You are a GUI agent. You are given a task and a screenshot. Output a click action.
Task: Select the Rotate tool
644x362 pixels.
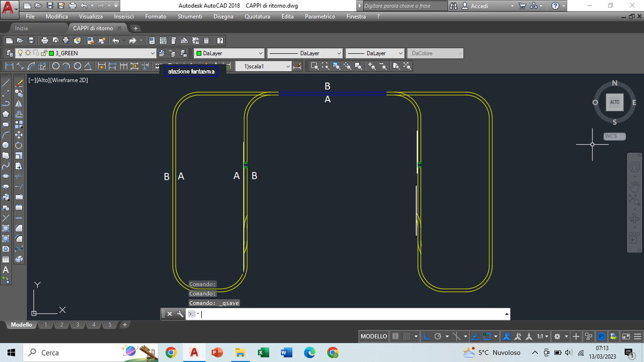[x=19, y=145]
